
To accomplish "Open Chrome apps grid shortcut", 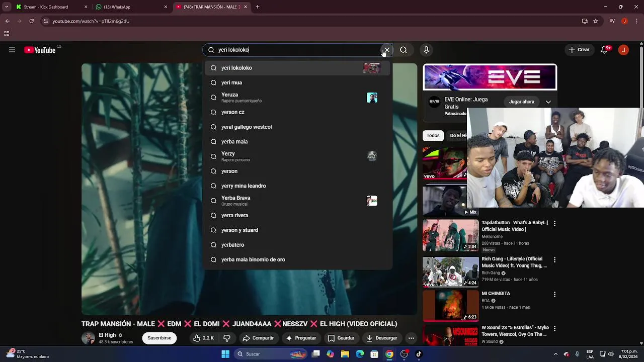I will [7, 34].
